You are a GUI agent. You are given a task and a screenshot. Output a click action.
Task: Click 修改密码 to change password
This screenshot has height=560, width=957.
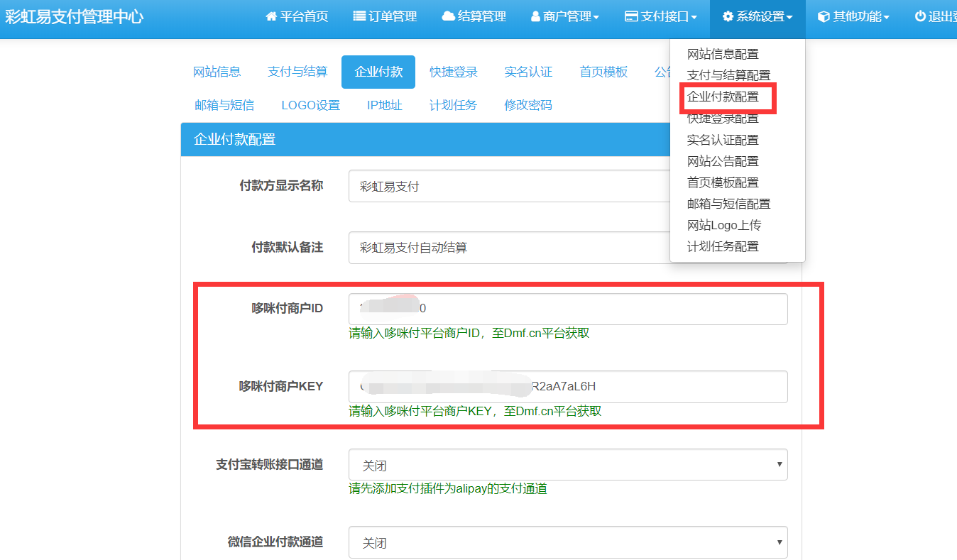[x=527, y=104]
